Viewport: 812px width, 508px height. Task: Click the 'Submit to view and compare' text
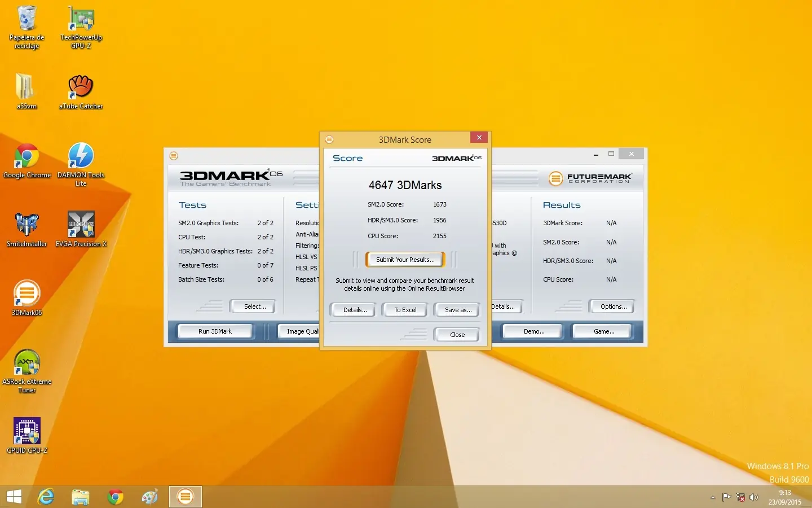pos(405,284)
